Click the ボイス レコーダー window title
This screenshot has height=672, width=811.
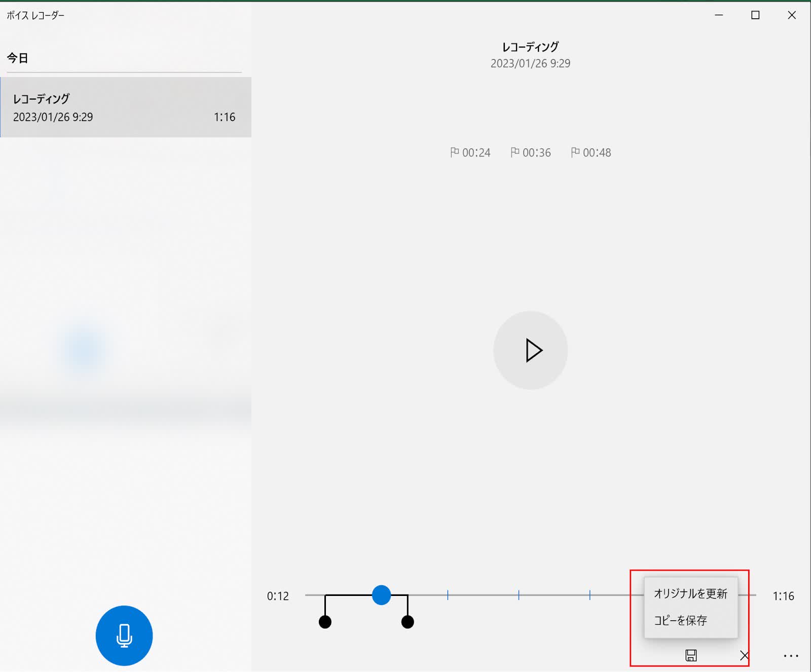[x=35, y=15]
